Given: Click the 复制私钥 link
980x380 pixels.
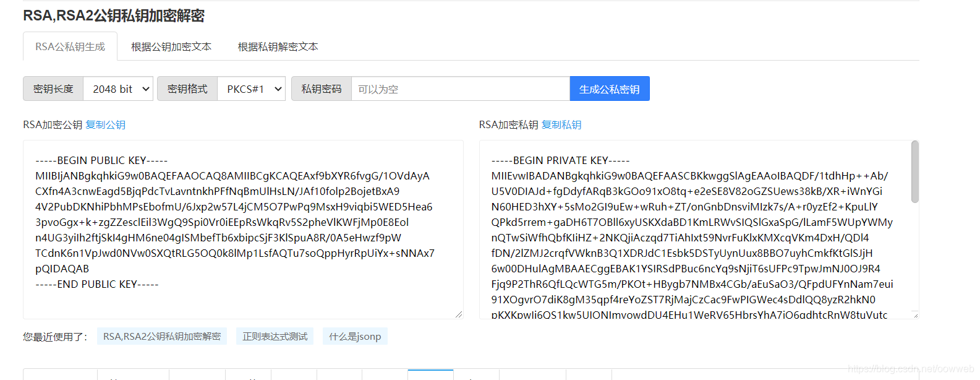Looking at the screenshot, I should 561,124.
